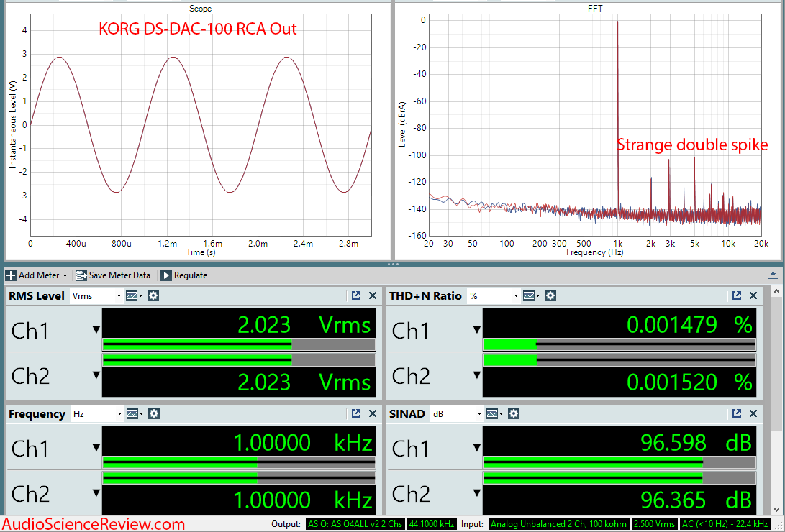Expand RMS Level Ch2 arrow

96,375
